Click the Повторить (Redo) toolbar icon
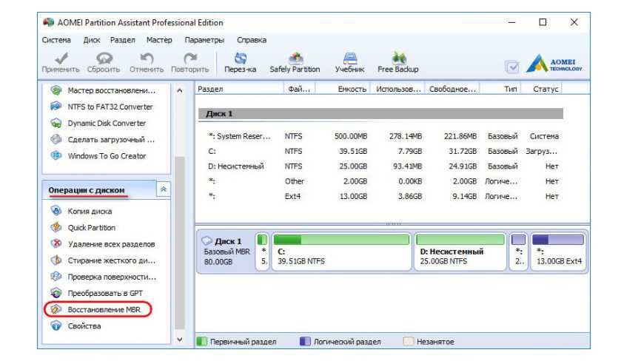The width and height of the screenshot is (624, 364). [x=190, y=60]
